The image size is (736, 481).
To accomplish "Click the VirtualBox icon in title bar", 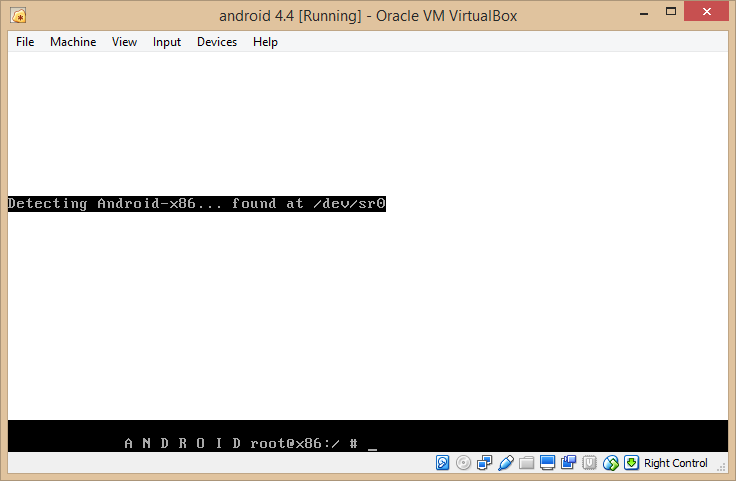I will click(x=18, y=16).
